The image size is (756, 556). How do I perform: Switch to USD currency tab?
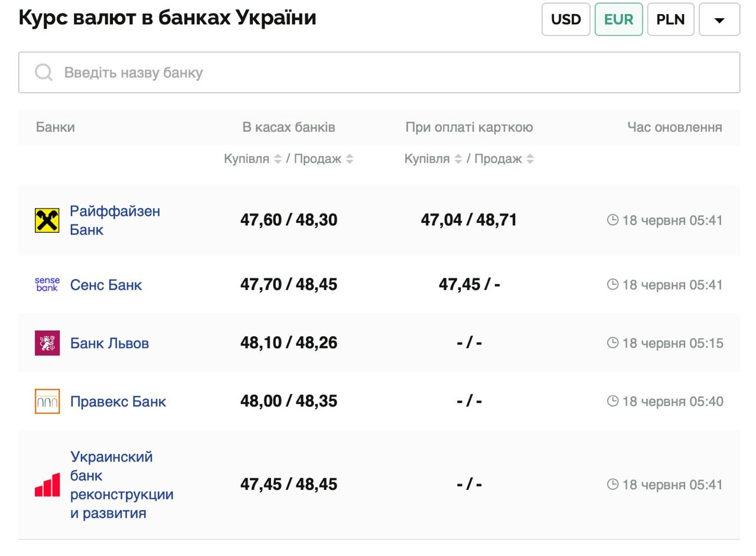tap(565, 19)
